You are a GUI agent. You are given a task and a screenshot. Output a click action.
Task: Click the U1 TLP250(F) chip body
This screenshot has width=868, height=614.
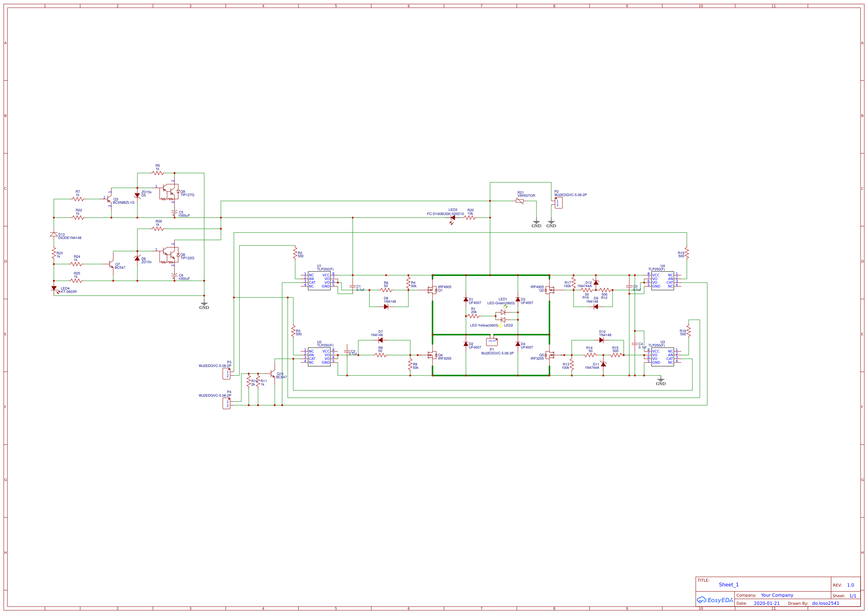pyautogui.click(x=319, y=281)
